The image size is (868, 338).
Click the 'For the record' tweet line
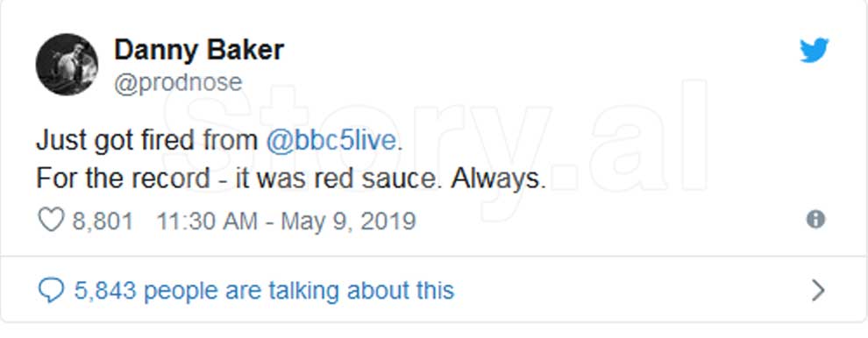point(290,180)
